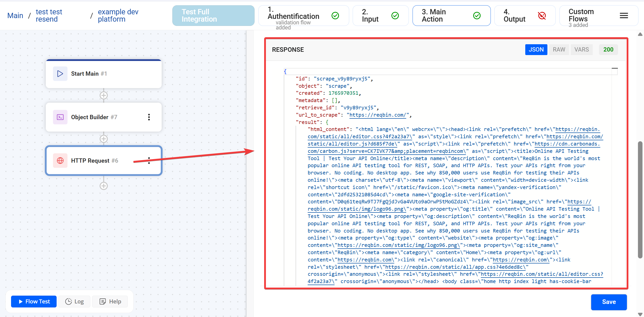This screenshot has width=644, height=317.
Task: Click the Flow Test play icon
Action: tap(20, 301)
